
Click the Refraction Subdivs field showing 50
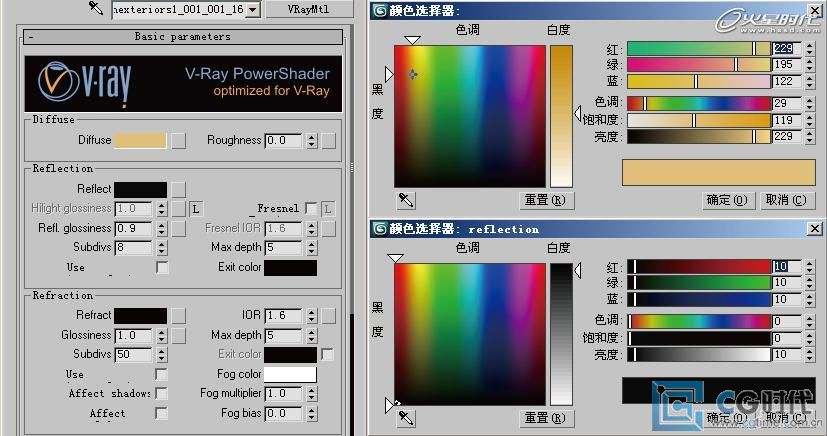133,354
